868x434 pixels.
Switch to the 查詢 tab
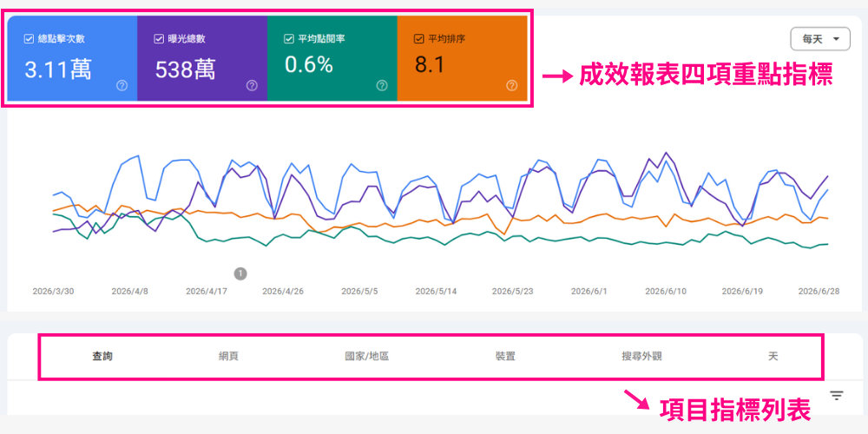pyautogui.click(x=102, y=357)
